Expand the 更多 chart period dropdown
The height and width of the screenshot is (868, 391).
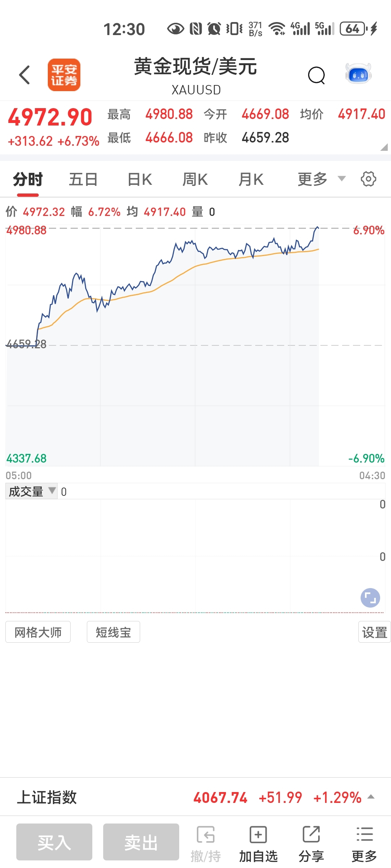click(321, 179)
